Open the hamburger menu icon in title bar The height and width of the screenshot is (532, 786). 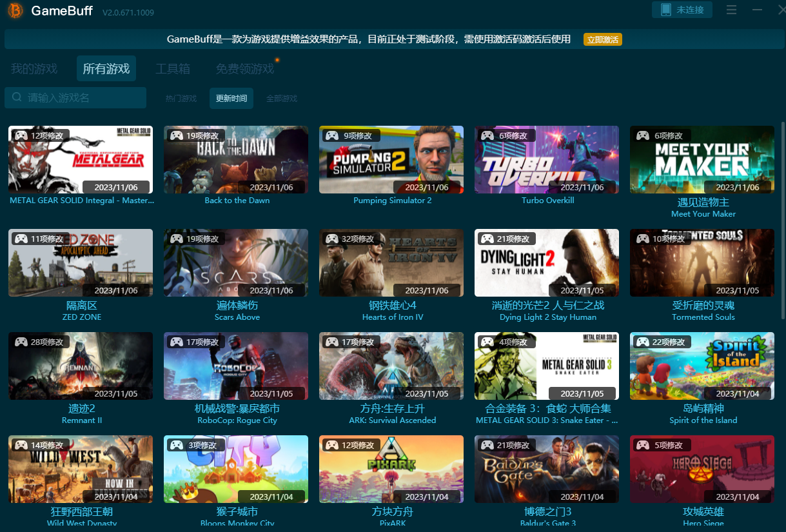[x=731, y=10]
